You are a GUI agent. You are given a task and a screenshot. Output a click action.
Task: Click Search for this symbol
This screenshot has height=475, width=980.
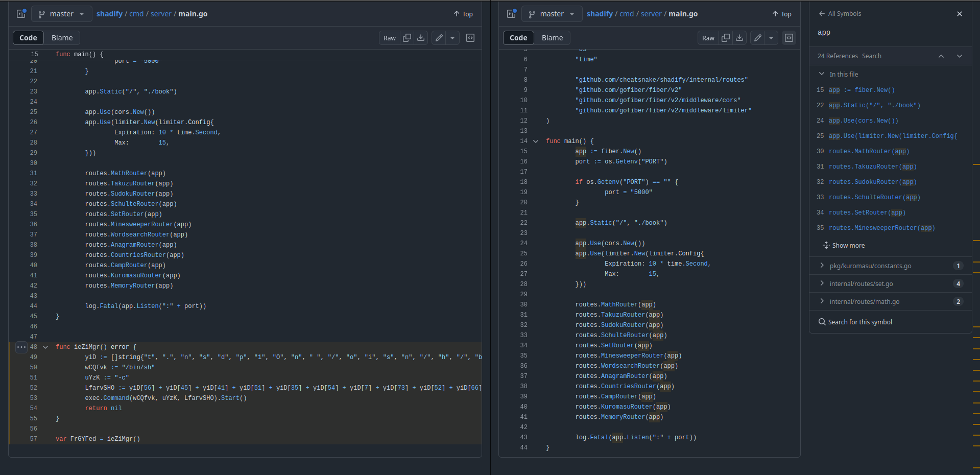pos(860,322)
